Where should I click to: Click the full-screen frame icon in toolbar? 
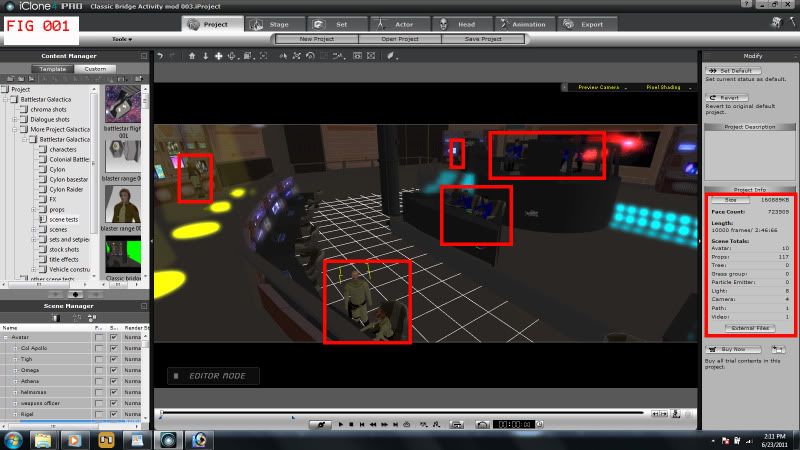coord(371,56)
